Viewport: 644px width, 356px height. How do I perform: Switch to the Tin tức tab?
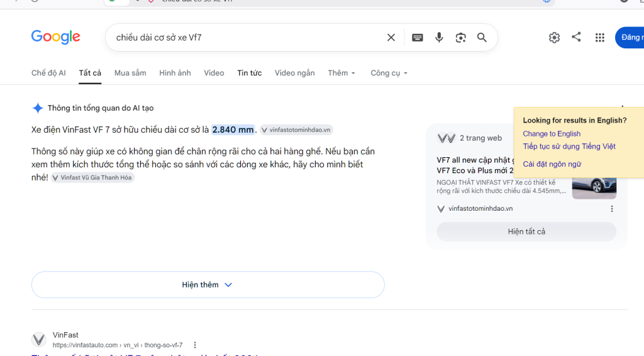(249, 73)
